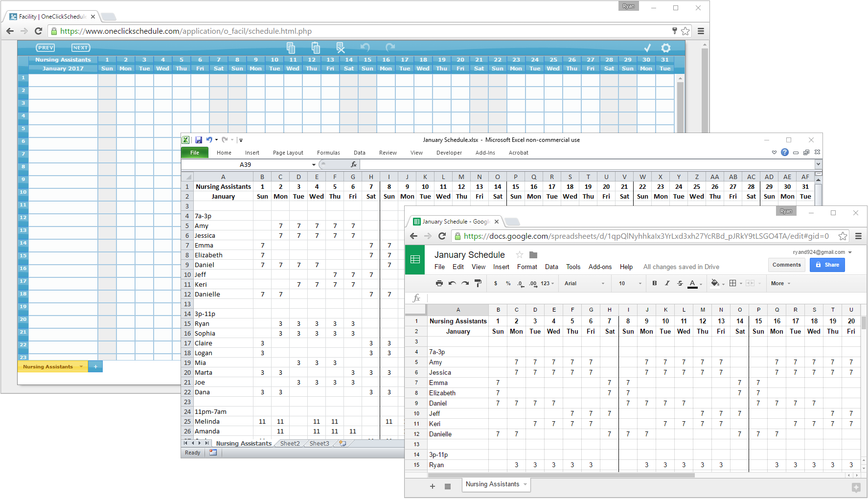
Task: Reload the OneClickSchedule browser page
Action: tap(39, 31)
